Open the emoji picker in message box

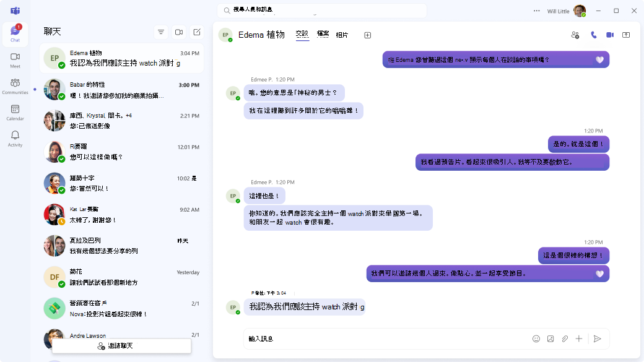click(536, 338)
